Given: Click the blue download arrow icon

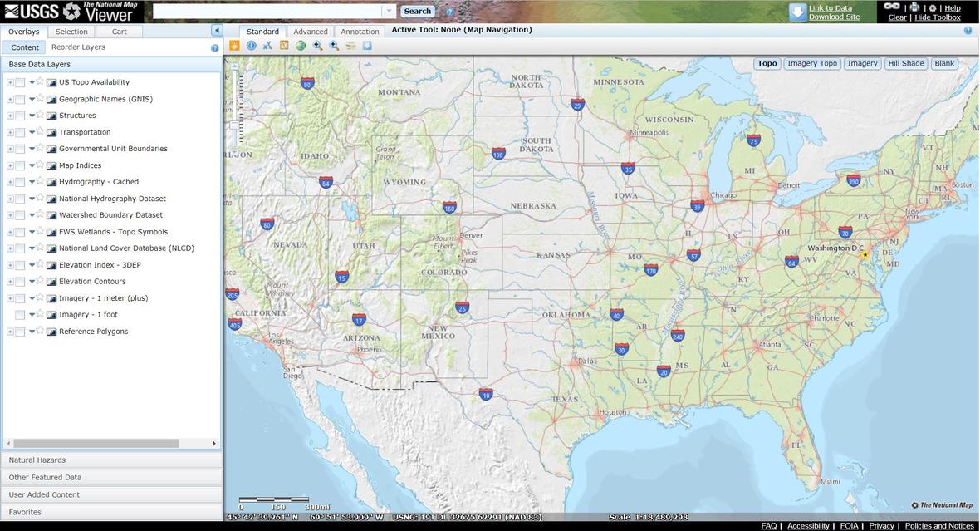Looking at the screenshot, I should point(797,12).
